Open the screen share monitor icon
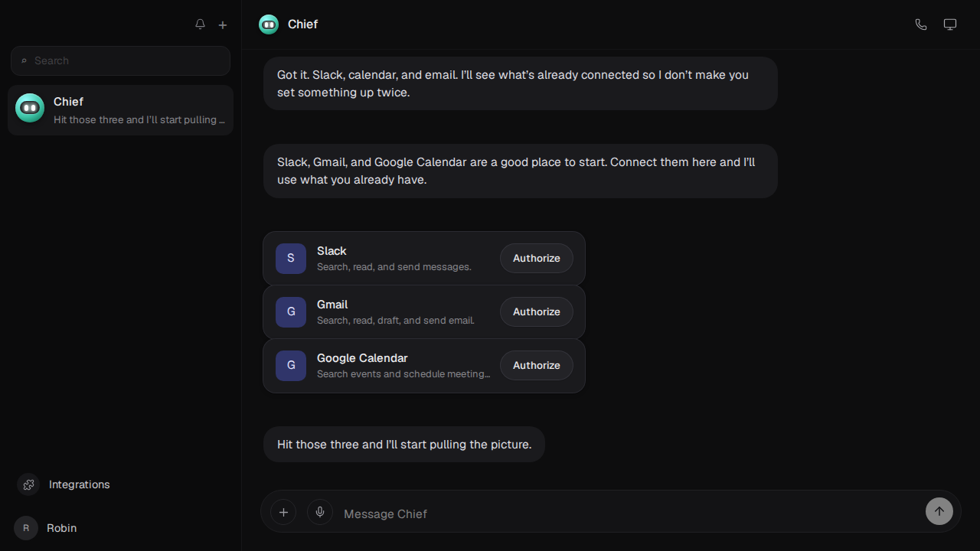980x551 pixels. click(x=950, y=24)
